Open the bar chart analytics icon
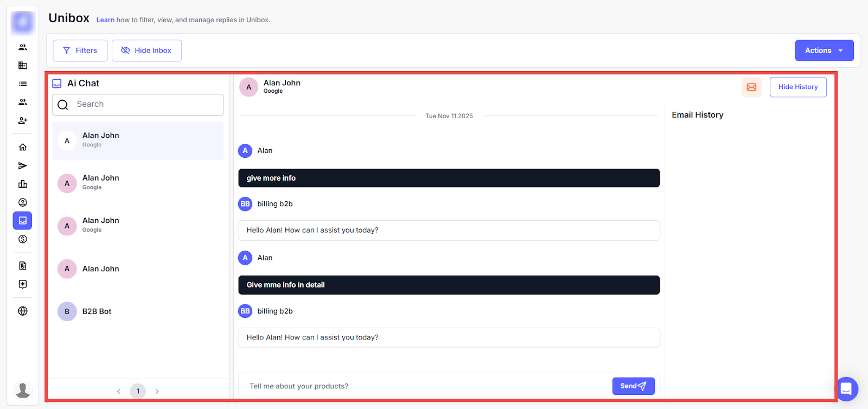The image size is (868, 409). tap(23, 184)
